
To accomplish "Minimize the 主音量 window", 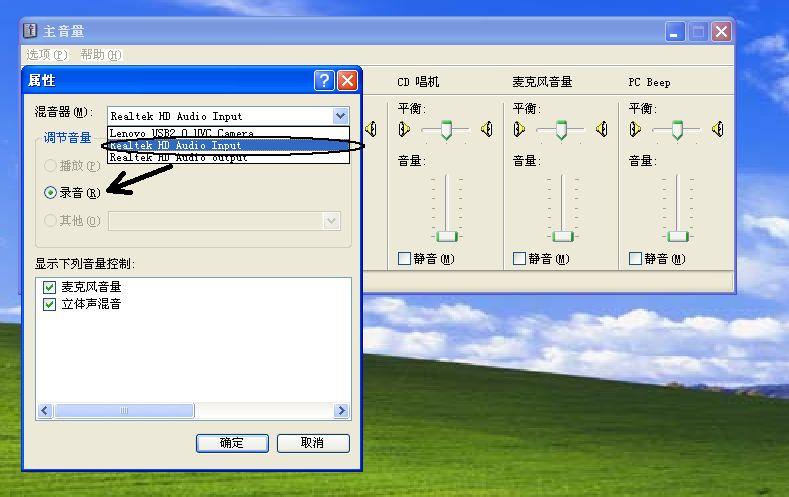I will [675, 32].
